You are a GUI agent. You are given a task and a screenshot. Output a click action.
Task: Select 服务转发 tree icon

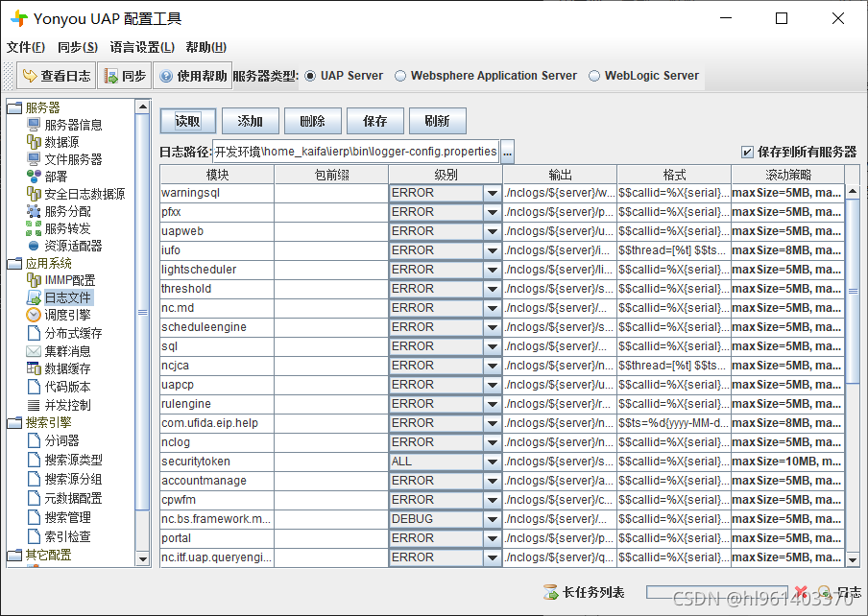[34, 228]
